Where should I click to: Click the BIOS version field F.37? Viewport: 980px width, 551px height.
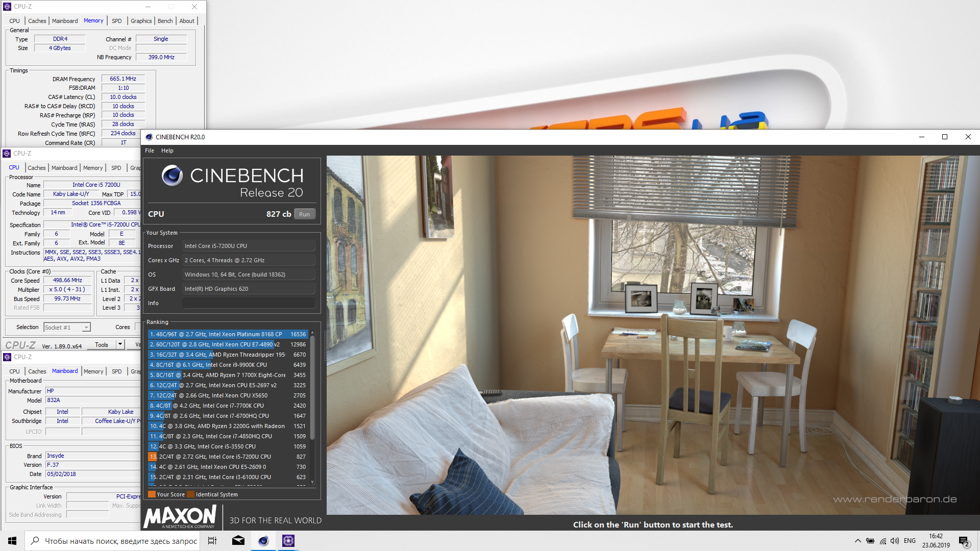pos(93,465)
